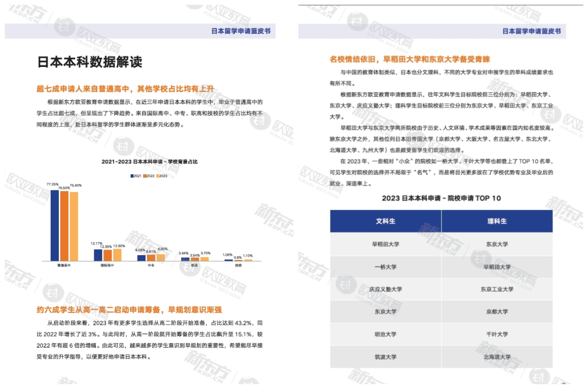
Task: Click the 理科生 table column header
Action: click(497, 221)
